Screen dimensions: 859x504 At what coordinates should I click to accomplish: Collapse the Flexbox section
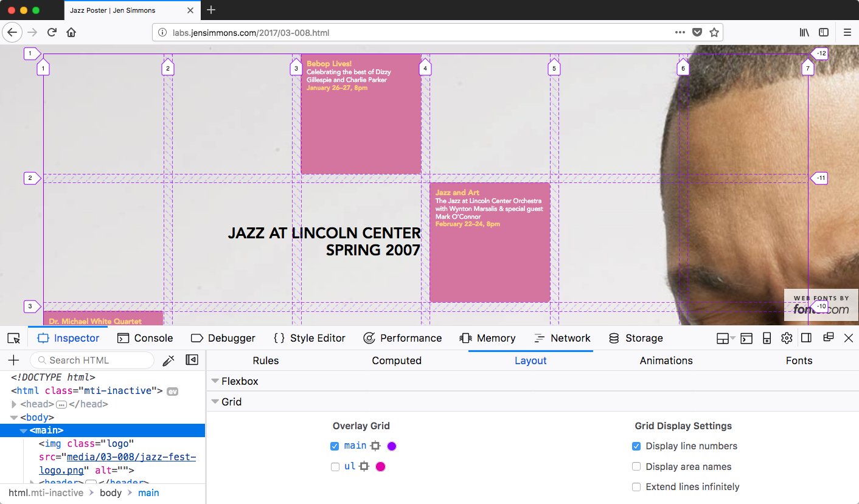click(215, 381)
